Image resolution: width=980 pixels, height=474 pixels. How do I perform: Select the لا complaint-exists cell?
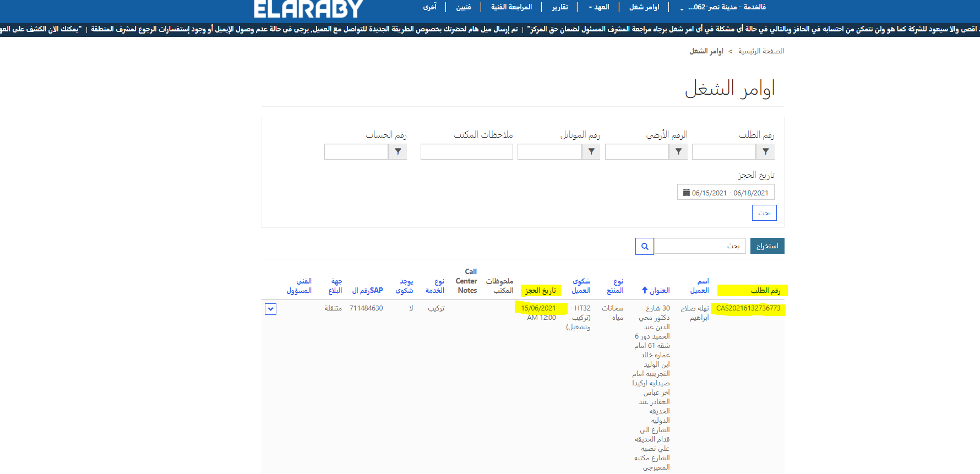[411, 308]
